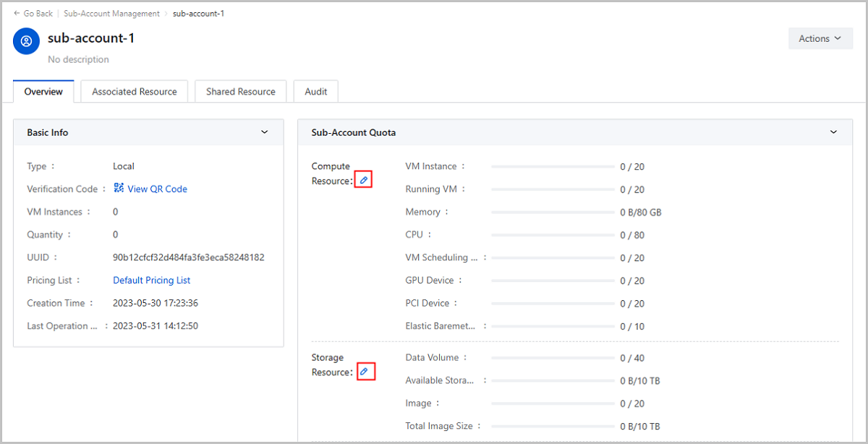
Task: Open the Default Pricing List link
Action: point(151,280)
